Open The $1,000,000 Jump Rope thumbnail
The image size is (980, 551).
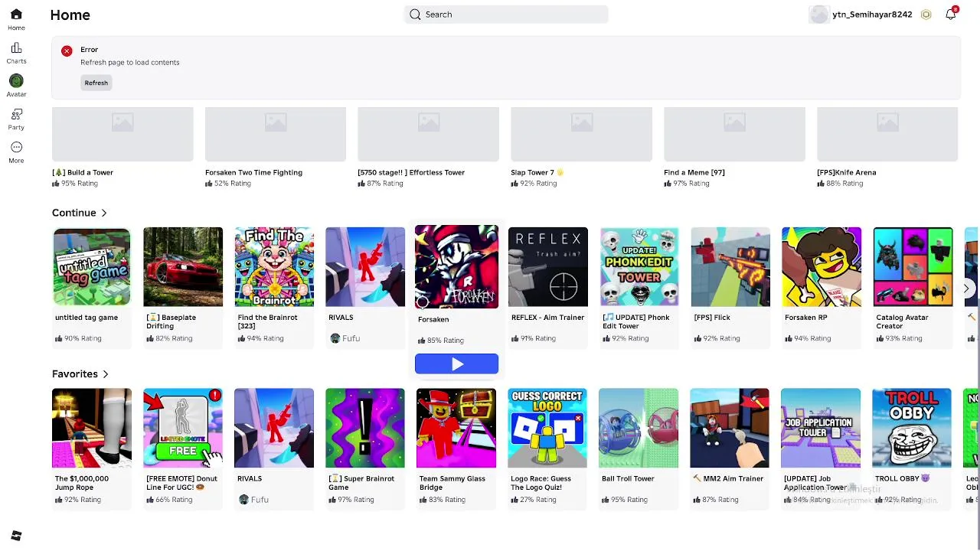(x=92, y=428)
